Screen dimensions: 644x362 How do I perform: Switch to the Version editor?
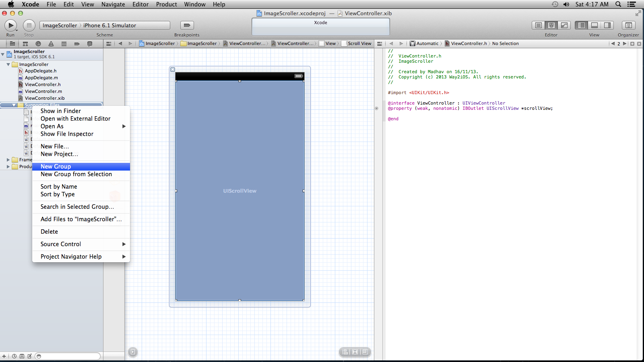click(564, 25)
